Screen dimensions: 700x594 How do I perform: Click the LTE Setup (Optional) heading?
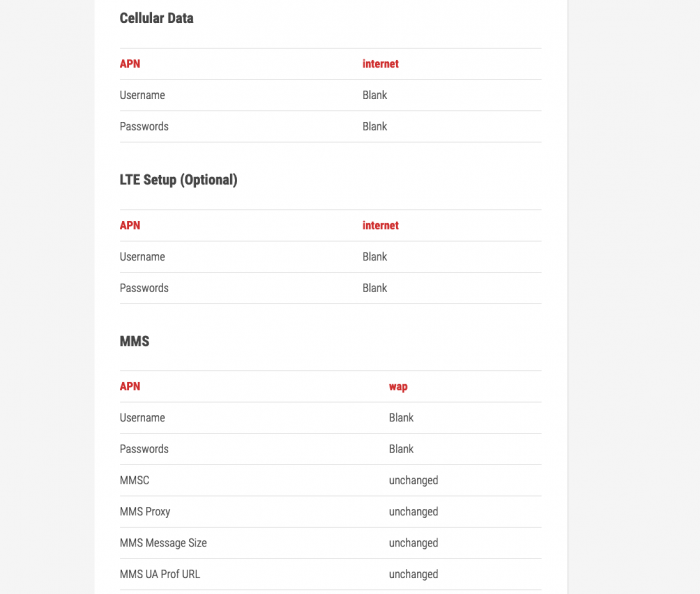coord(178,180)
